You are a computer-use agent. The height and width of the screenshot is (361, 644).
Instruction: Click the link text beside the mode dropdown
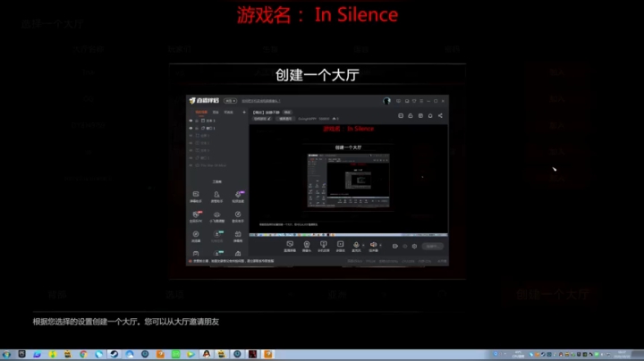(261, 101)
